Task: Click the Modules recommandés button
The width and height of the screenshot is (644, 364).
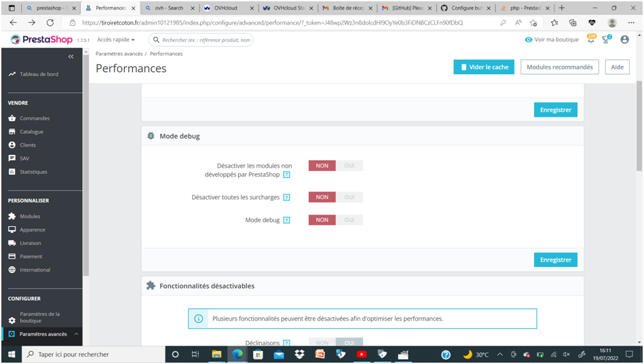Action: point(560,67)
